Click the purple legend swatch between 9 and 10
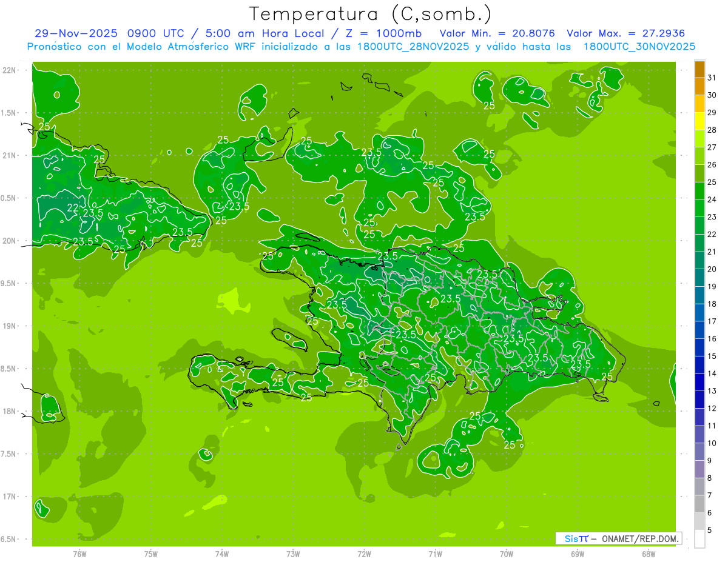 pos(699,452)
